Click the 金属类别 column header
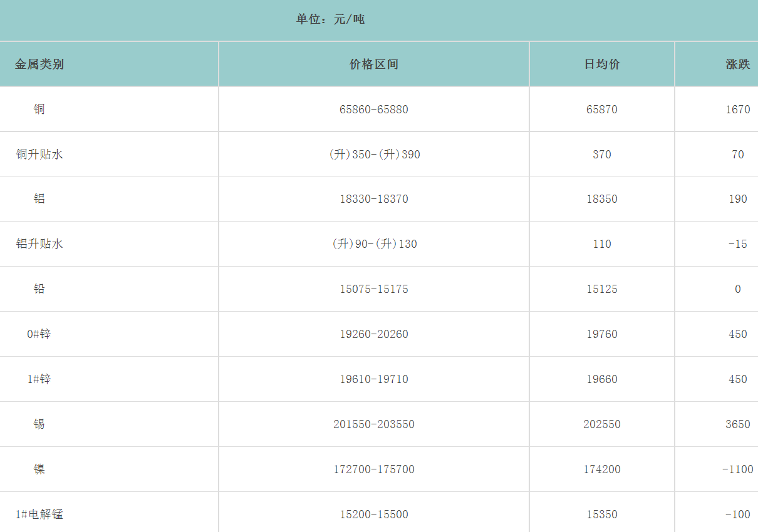758x532 pixels. click(39, 64)
